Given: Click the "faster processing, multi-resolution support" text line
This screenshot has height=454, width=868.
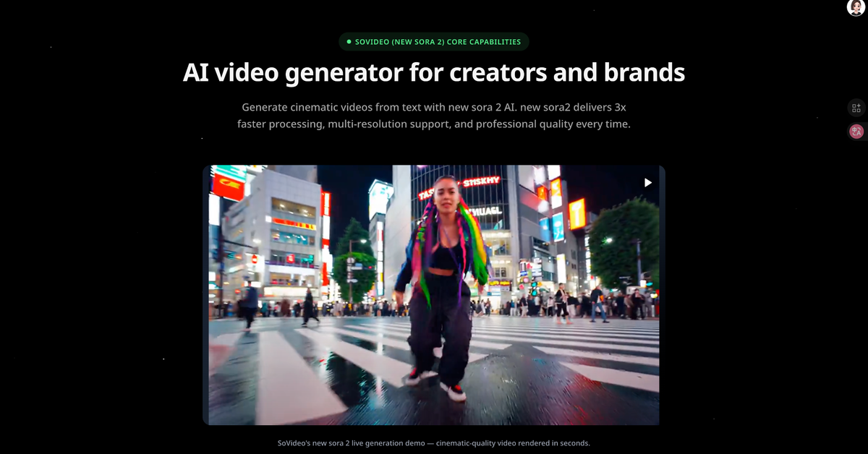Looking at the screenshot, I should (434, 124).
